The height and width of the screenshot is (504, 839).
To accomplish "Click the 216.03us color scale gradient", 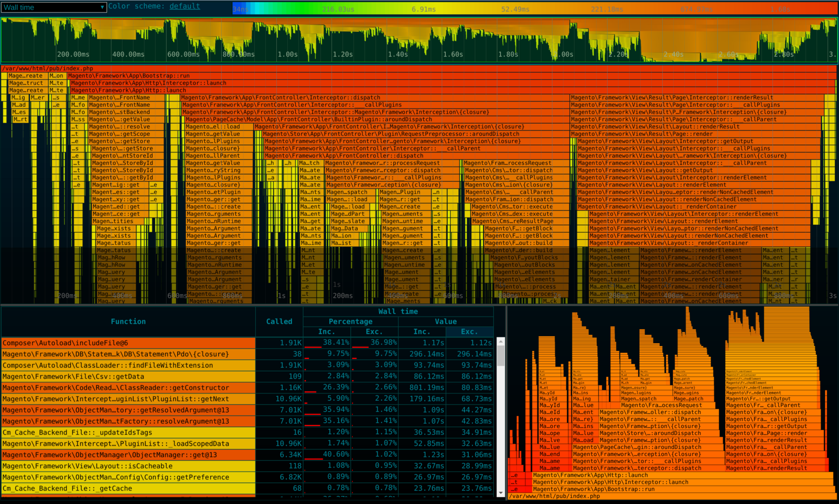I will [338, 9].
